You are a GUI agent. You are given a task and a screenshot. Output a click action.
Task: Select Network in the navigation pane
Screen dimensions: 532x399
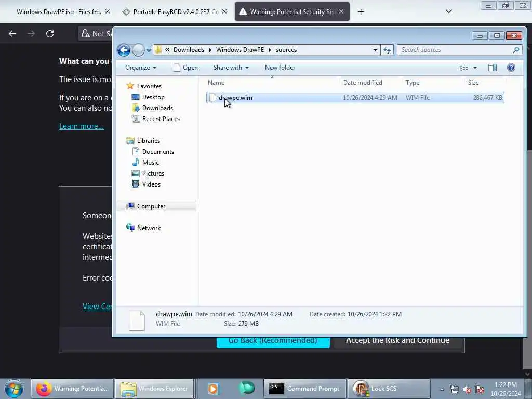tap(149, 228)
